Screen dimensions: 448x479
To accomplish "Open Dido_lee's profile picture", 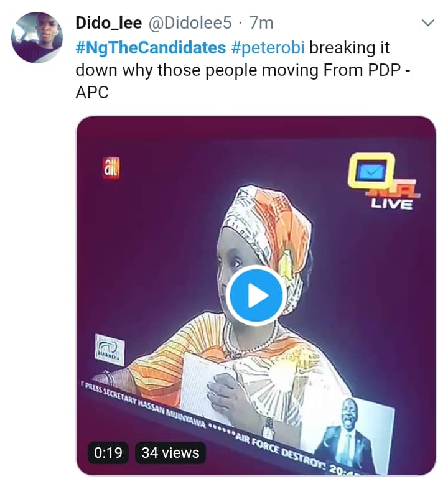I will pos(37,38).
